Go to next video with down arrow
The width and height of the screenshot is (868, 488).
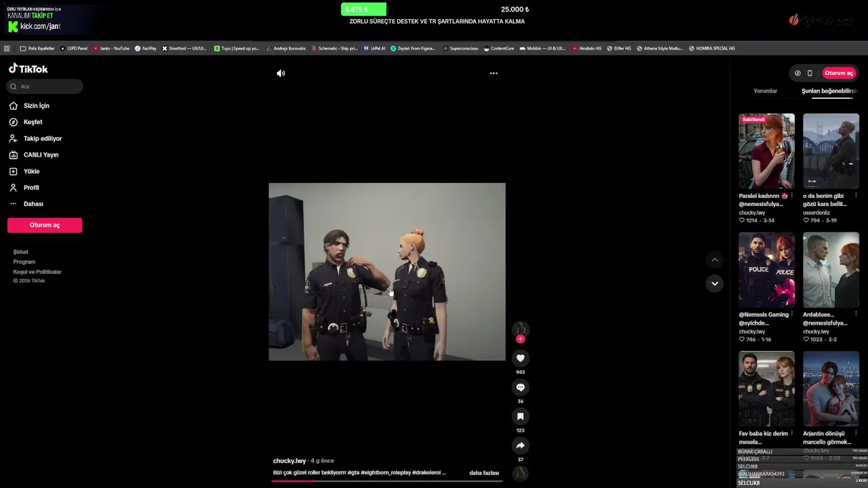click(714, 283)
